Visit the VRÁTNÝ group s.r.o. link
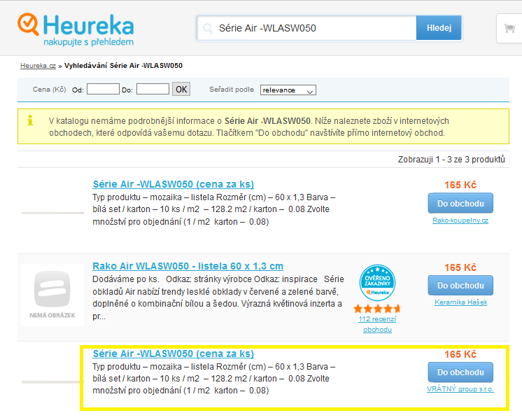This screenshot has width=522, height=420. (x=460, y=389)
